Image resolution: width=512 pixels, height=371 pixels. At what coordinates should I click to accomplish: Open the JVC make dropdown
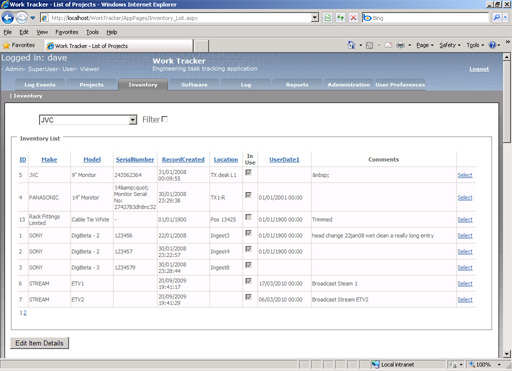coord(88,120)
